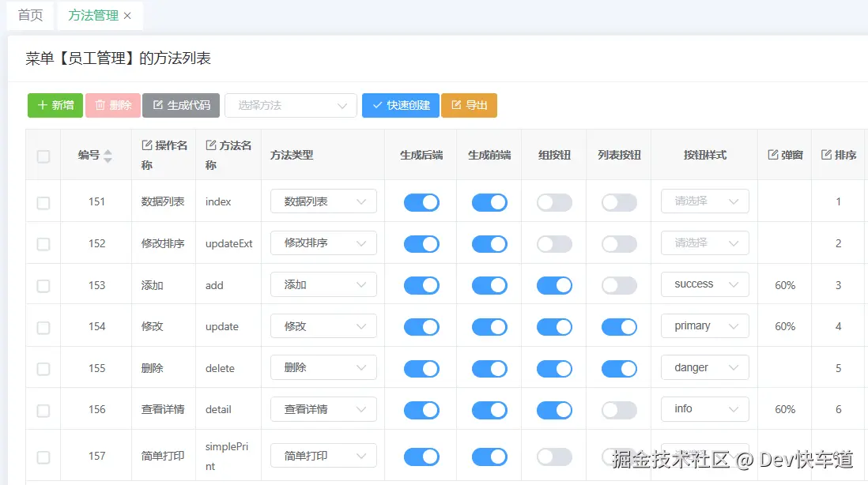Check the checkbox for row 155

[43, 369]
